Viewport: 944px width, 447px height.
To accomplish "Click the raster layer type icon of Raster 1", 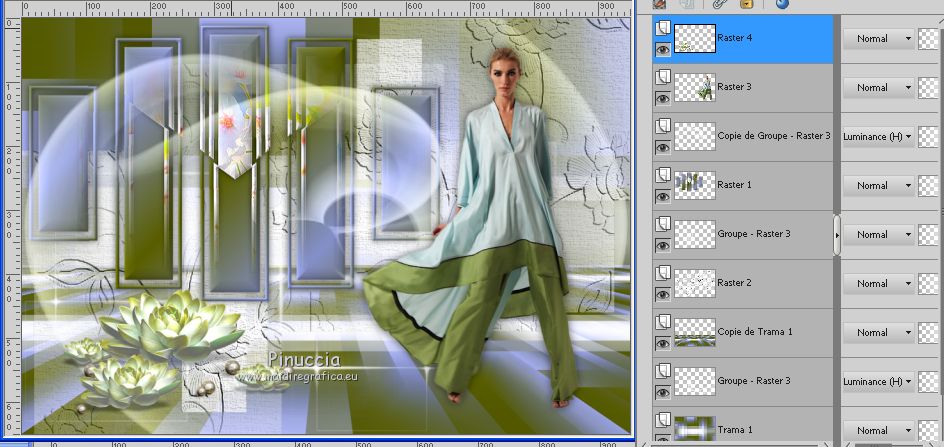I will 663,175.
